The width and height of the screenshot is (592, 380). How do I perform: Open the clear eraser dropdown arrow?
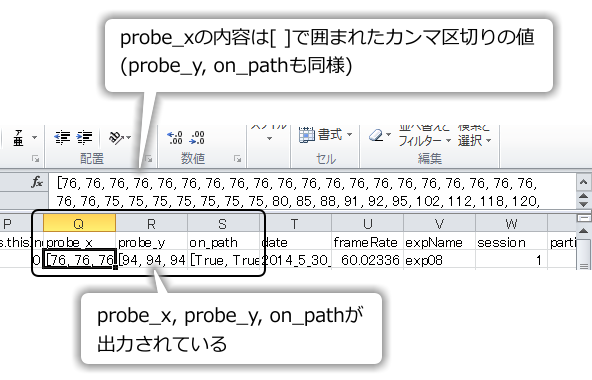(x=388, y=134)
